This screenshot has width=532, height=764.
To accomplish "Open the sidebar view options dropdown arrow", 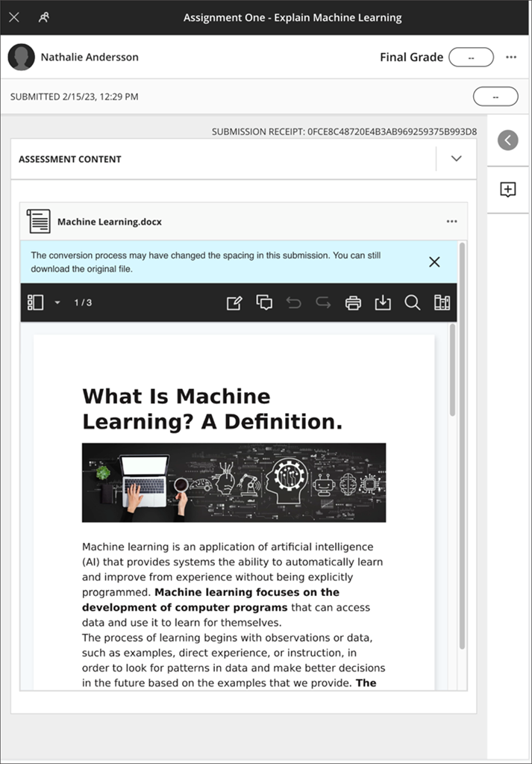I will click(57, 302).
